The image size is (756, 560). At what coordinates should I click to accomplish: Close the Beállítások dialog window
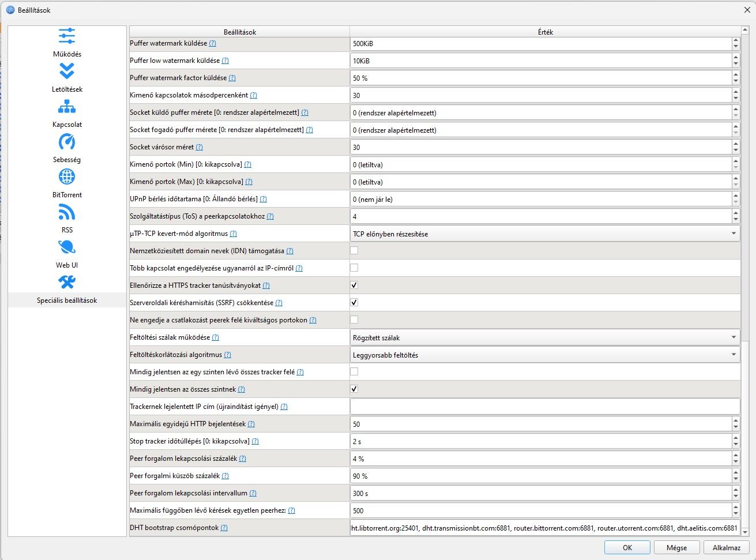pos(747,10)
